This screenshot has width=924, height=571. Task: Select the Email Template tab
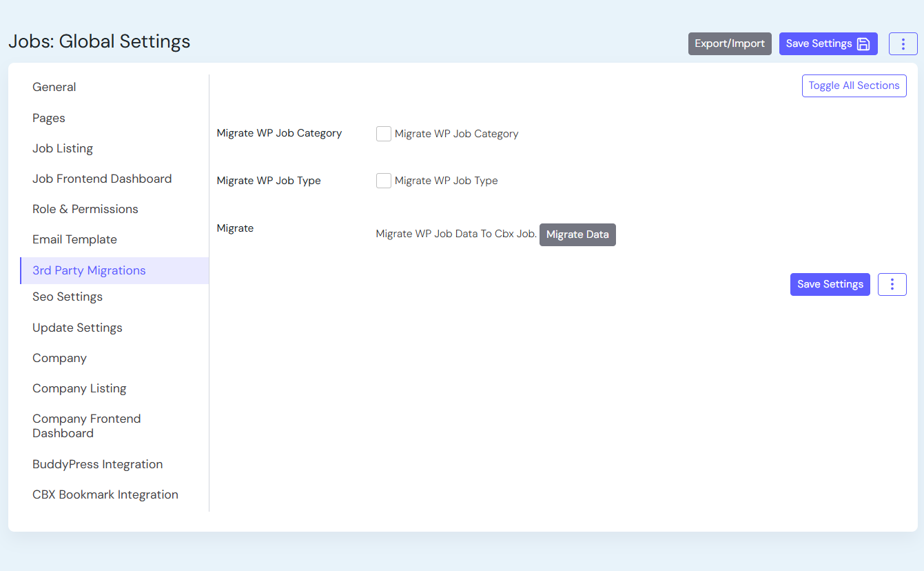coord(74,239)
